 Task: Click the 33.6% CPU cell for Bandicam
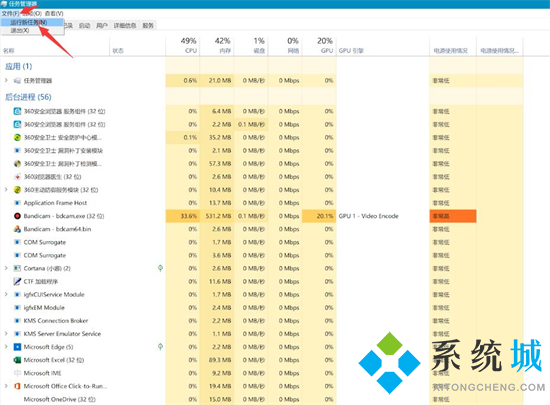[182, 216]
